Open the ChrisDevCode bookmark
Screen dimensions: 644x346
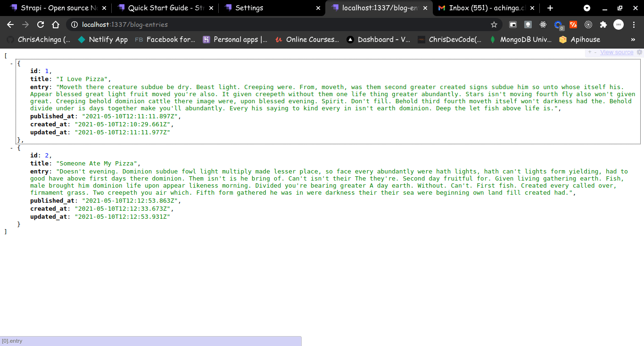pyautogui.click(x=450, y=40)
